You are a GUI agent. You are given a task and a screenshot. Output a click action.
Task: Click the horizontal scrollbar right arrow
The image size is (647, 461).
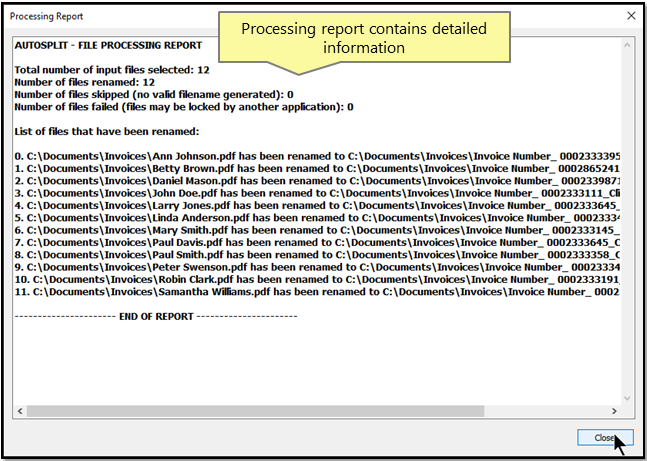point(614,411)
